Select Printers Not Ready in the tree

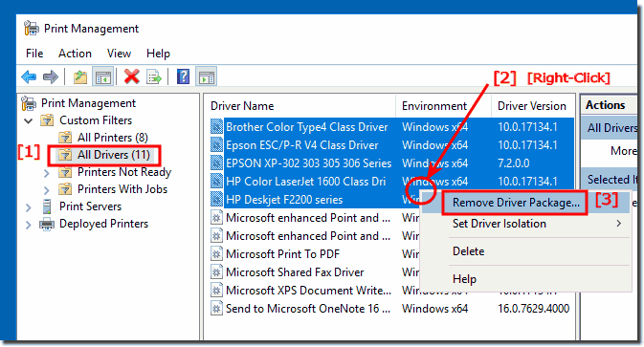(x=124, y=172)
